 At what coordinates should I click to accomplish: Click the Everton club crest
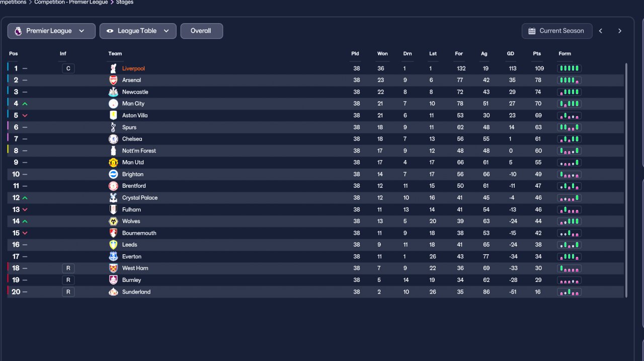pos(113,256)
